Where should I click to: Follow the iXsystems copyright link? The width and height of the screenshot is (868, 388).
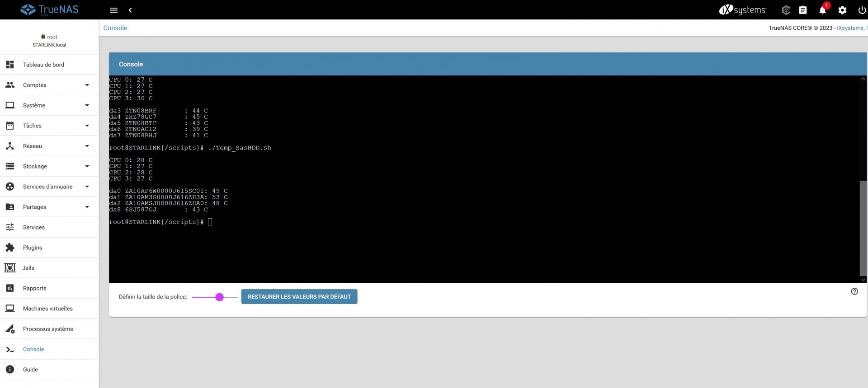pos(852,28)
